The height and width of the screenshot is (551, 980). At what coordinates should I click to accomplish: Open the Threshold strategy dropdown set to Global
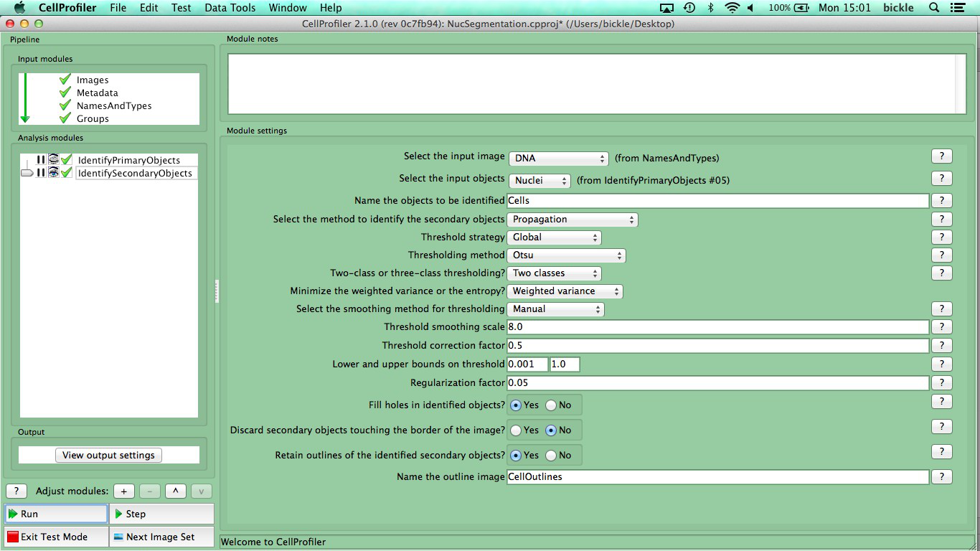tap(555, 237)
